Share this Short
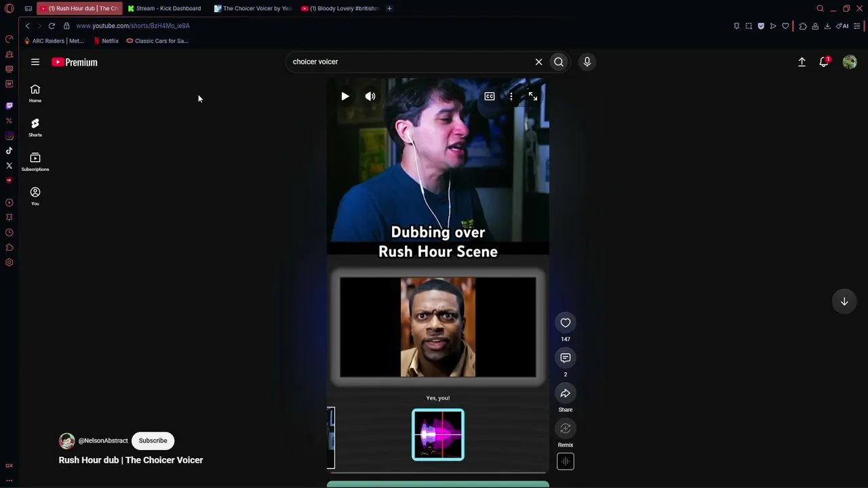868x488 pixels. point(566,393)
